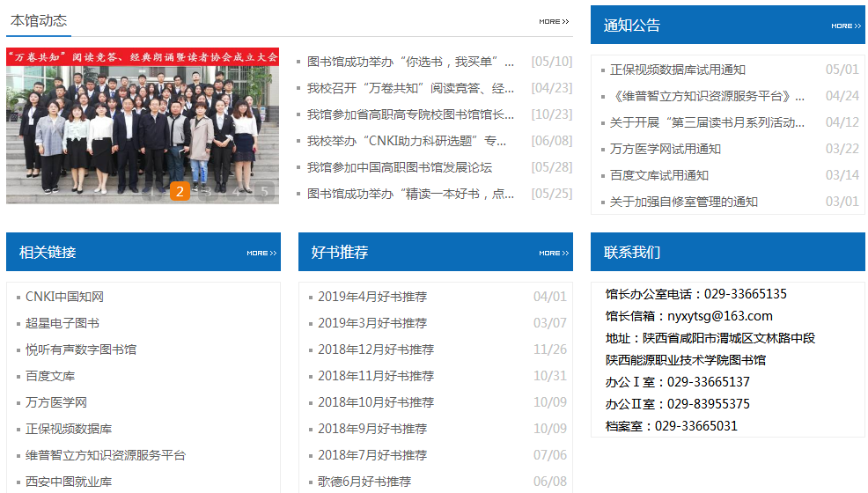Select slide 4 indicator on photo carousel
The height and width of the screenshot is (493, 868).
point(237,192)
